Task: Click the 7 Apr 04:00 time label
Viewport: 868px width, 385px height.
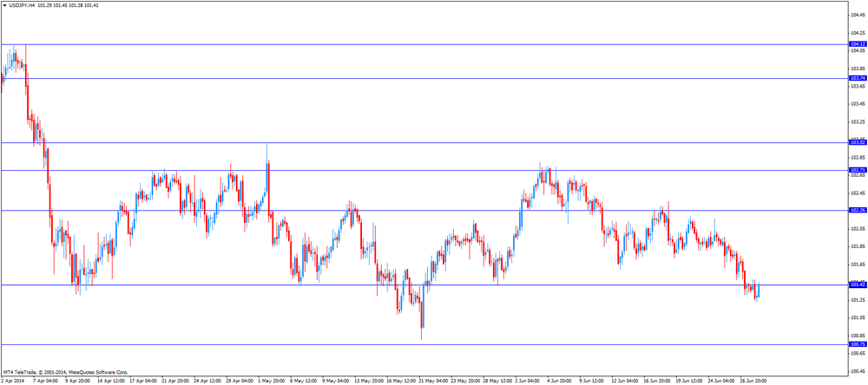Action: pos(46,382)
